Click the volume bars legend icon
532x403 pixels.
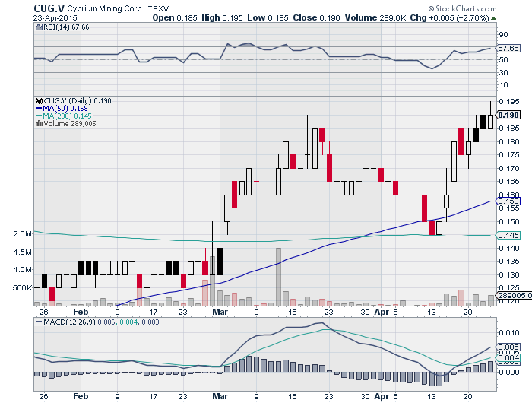(x=39, y=124)
